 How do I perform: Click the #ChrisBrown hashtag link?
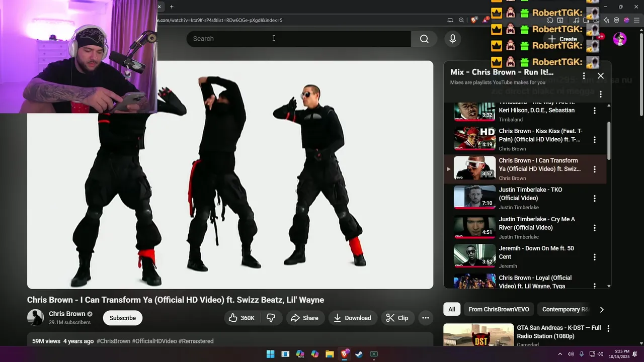[114, 341]
